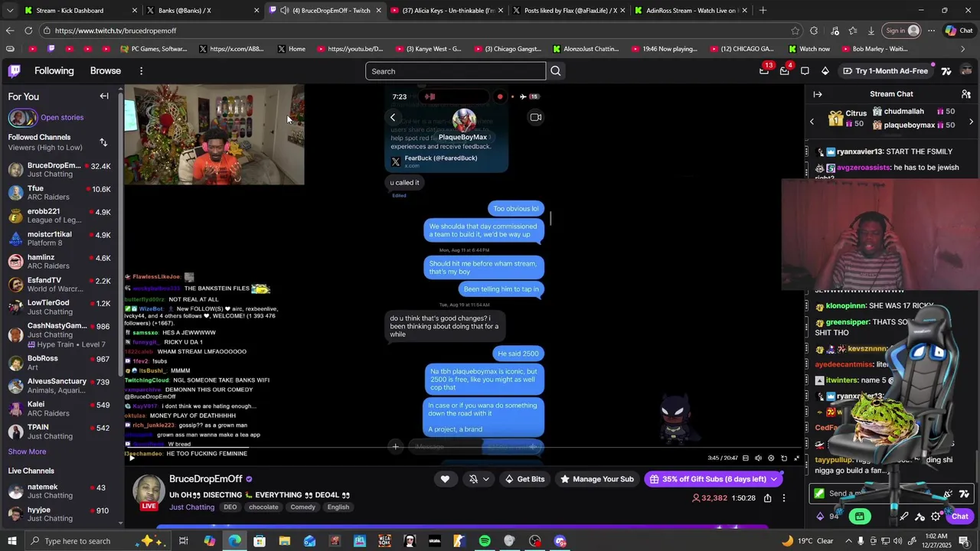Claim the green channel points bonus chest

click(860, 517)
